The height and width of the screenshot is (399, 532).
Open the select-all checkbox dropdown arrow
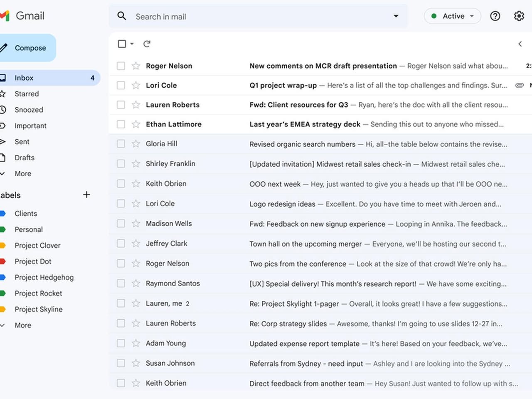coord(132,44)
